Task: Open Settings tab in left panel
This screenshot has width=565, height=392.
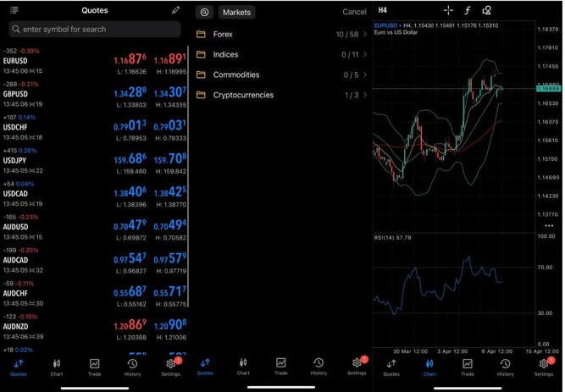Action: 171,367
